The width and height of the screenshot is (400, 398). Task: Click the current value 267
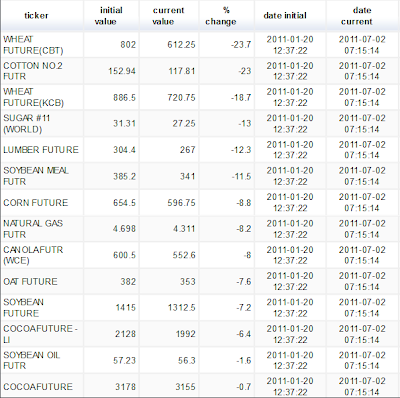[x=188, y=150]
